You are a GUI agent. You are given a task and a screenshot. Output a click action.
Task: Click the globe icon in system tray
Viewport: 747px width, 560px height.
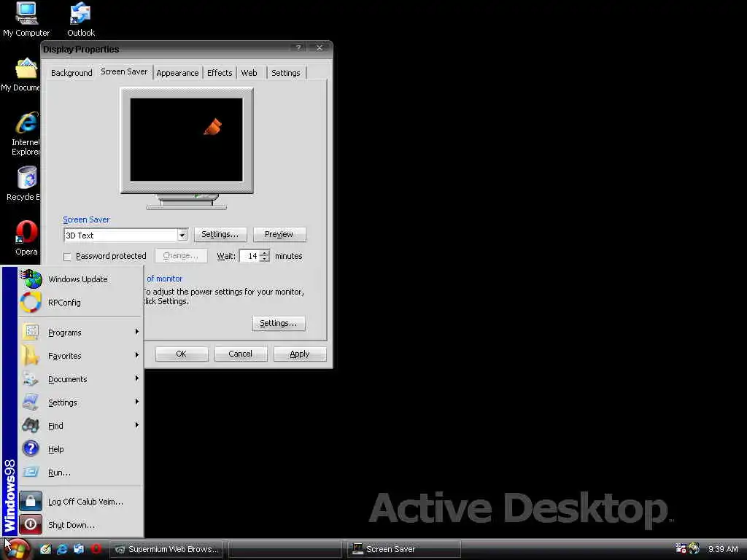(694, 548)
